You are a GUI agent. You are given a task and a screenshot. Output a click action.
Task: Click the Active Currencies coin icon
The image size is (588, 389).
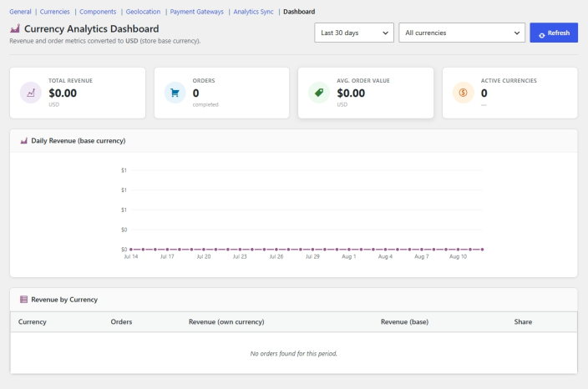(463, 93)
